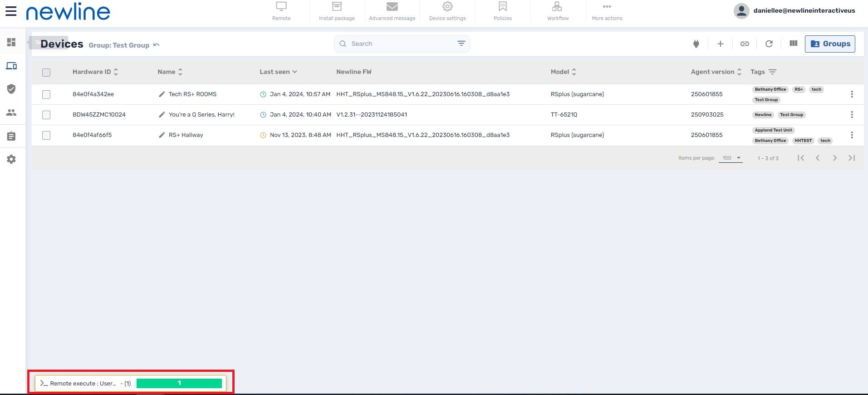Open Device settings action
868x395 pixels.
(447, 12)
